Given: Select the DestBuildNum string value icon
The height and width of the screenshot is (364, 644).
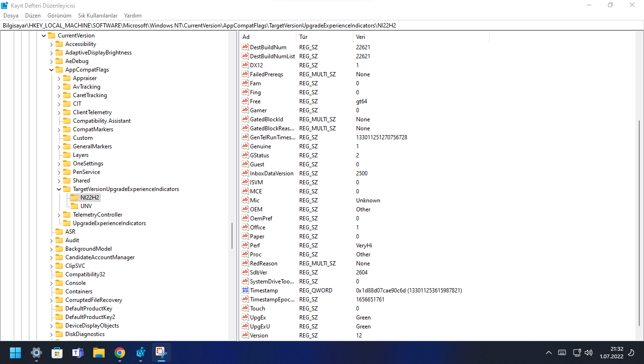Looking at the screenshot, I should pyautogui.click(x=245, y=47).
